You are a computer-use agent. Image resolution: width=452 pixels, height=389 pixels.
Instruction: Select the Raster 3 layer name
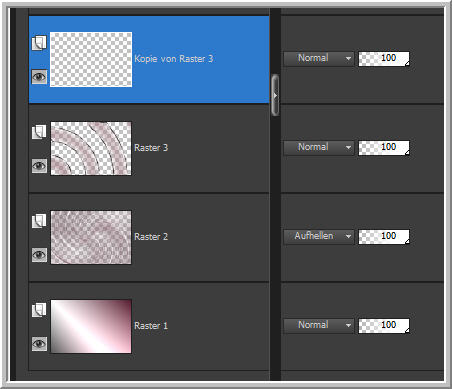(x=151, y=148)
